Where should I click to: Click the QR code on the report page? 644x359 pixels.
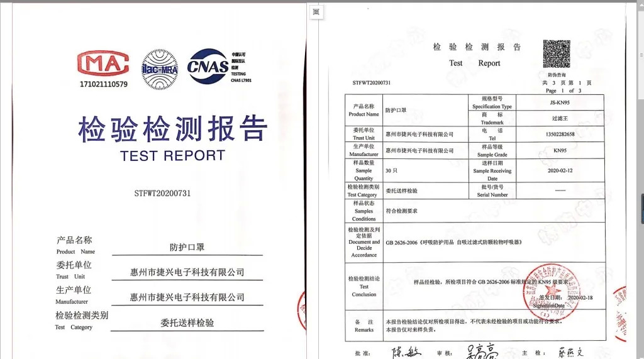click(x=557, y=54)
